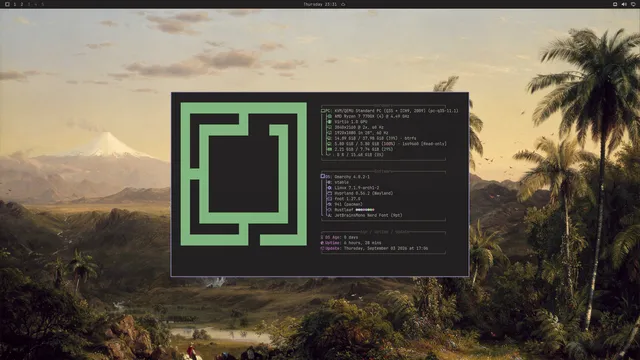
Task: Click the CPU icon beside AMD Ryzen
Action: 329,116
